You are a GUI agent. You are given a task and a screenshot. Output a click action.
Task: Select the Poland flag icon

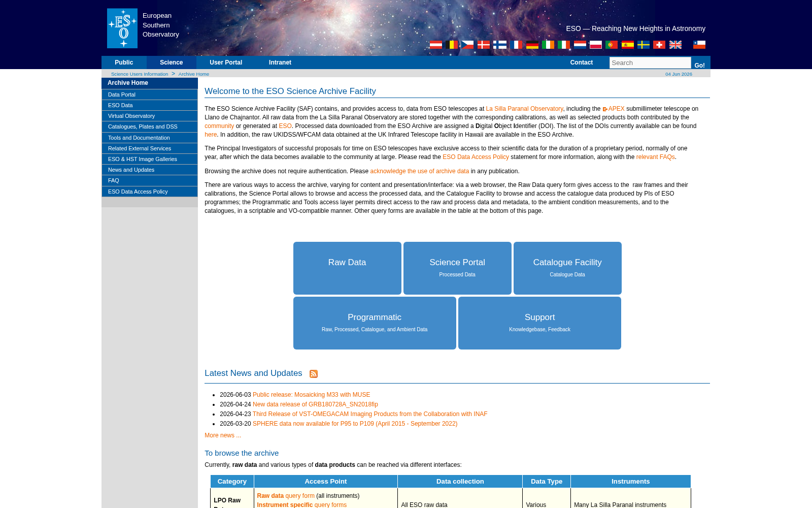click(596, 45)
